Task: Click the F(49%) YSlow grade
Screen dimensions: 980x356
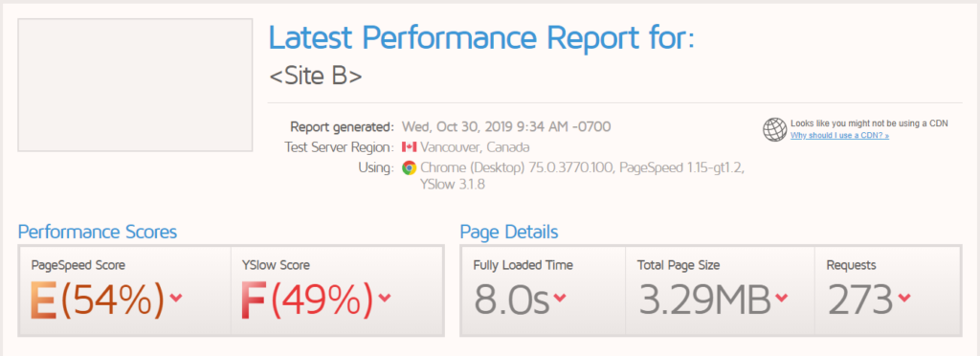Action: pos(307,300)
